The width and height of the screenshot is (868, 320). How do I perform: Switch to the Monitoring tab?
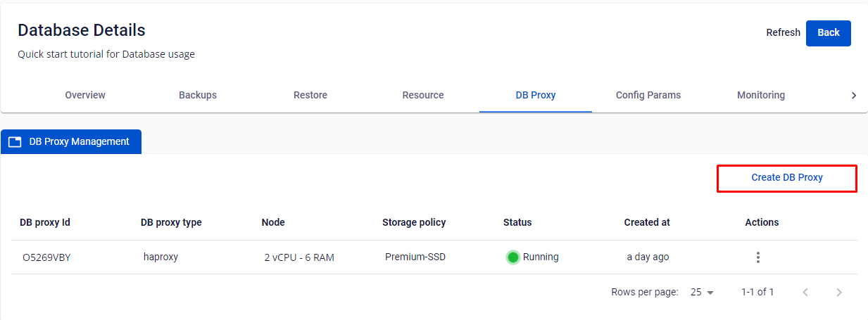tap(761, 95)
